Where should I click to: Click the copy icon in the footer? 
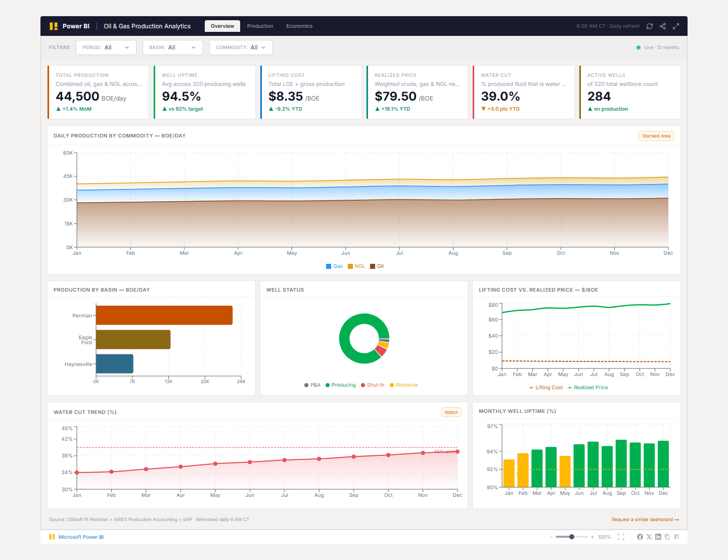pos(667,537)
